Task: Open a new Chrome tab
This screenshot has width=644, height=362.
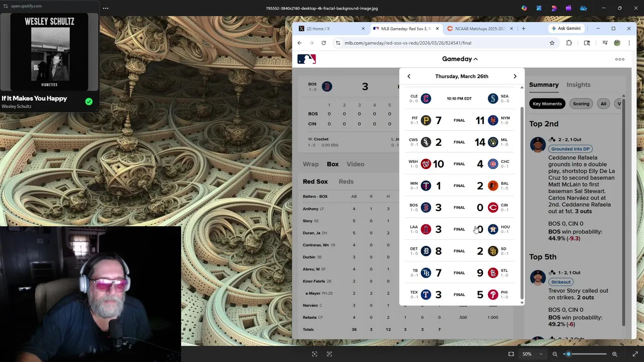Action: pyautogui.click(x=523, y=29)
